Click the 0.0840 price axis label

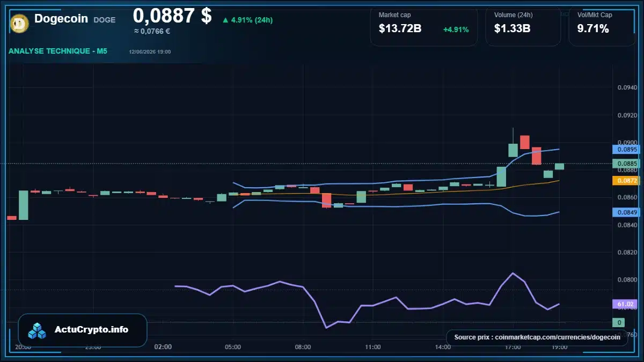[627, 225]
